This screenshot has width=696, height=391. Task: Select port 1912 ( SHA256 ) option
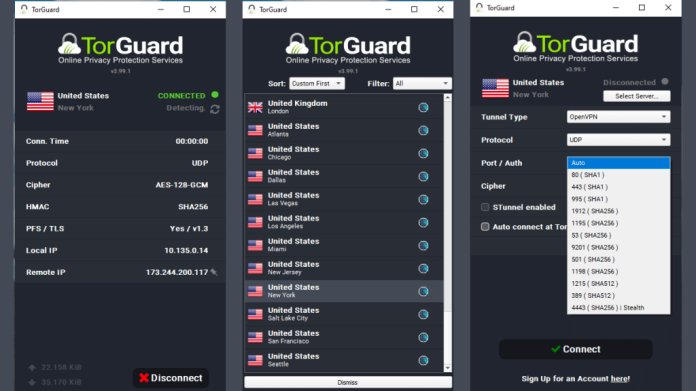[x=618, y=211]
